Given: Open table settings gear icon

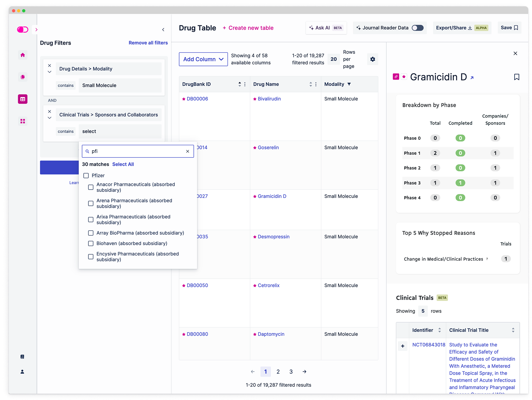Looking at the screenshot, I should 373,59.
